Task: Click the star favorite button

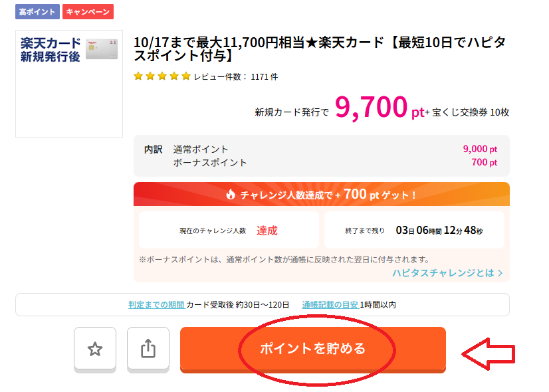Action: pos(95,348)
